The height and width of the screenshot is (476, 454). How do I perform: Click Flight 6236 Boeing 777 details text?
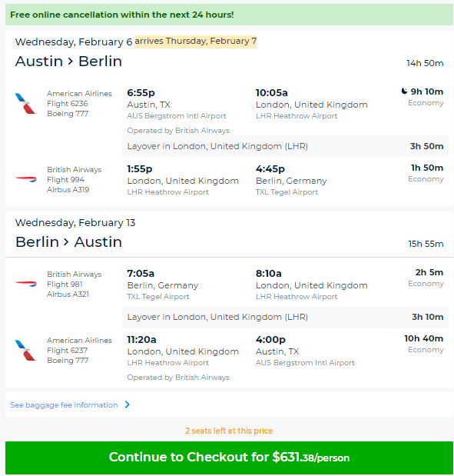coord(68,108)
